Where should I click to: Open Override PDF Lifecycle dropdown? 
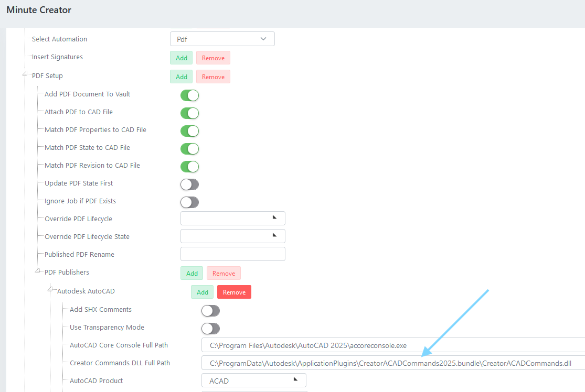pos(232,219)
